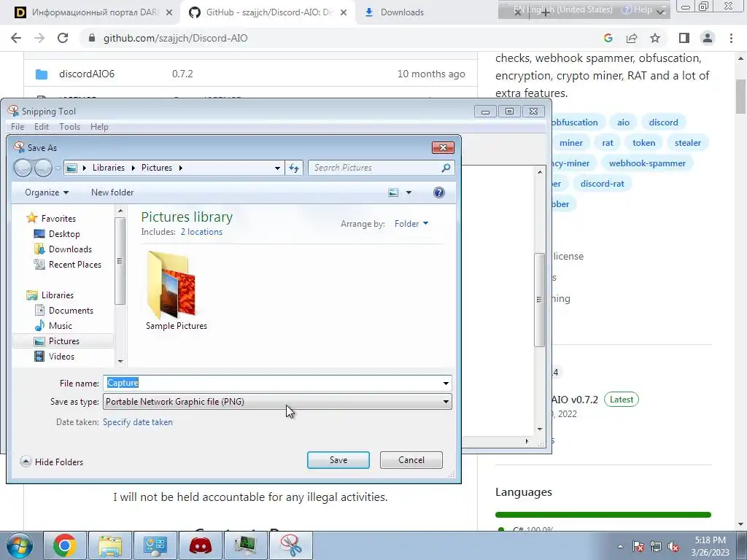Select Recent Places in navigation pane
The width and height of the screenshot is (747, 560).
[75, 264]
